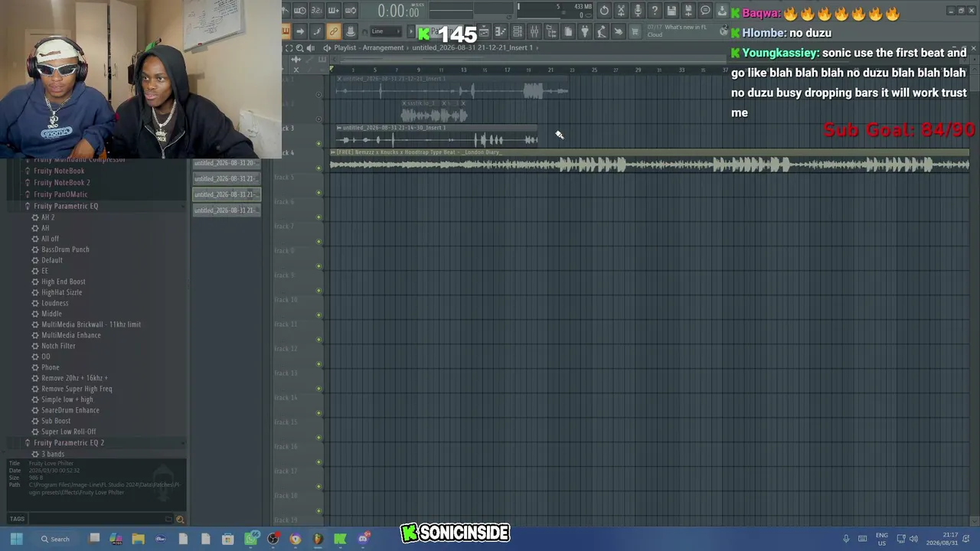The width and height of the screenshot is (980, 551).
Task: Click the playlist horizontal scrollbar
Action: point(528,60)
